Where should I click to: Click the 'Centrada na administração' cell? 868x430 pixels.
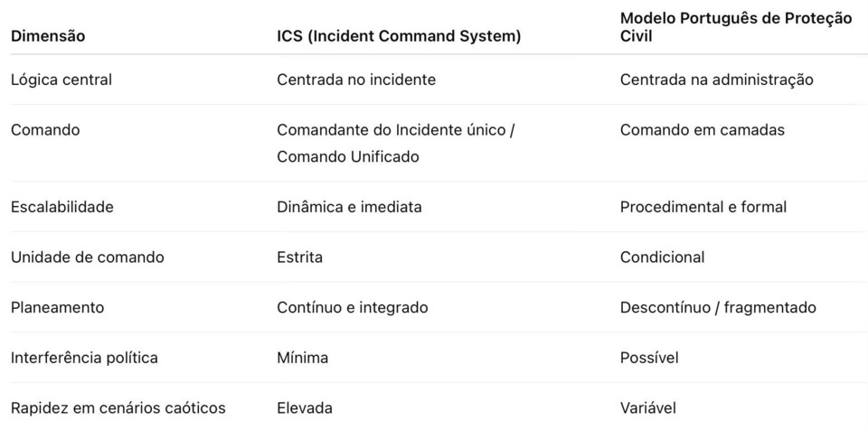point(716,79)
